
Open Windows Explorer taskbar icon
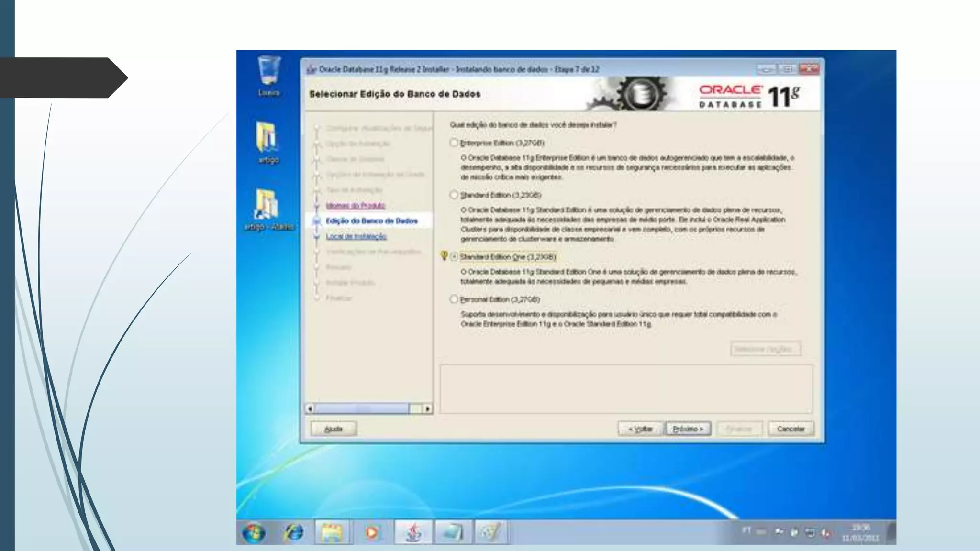[x=332, y=532]
